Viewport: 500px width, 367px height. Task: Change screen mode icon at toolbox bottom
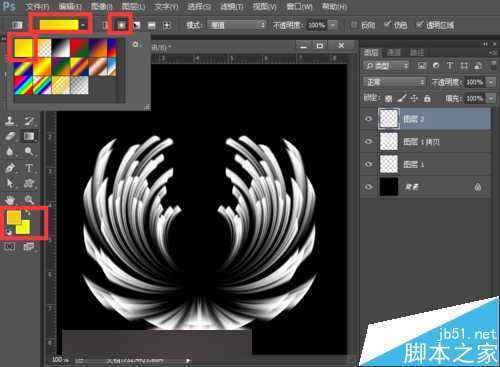coord(28,247)
